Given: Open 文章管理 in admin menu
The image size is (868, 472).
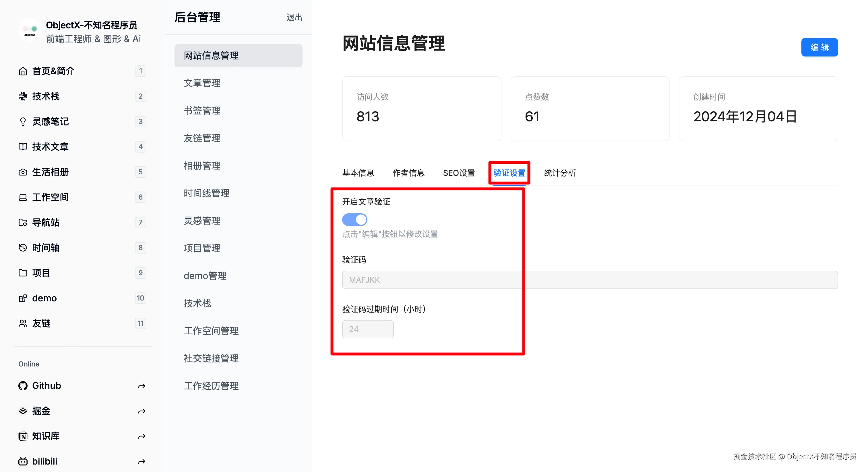Looking at the screenshot, I should [202, 83].
